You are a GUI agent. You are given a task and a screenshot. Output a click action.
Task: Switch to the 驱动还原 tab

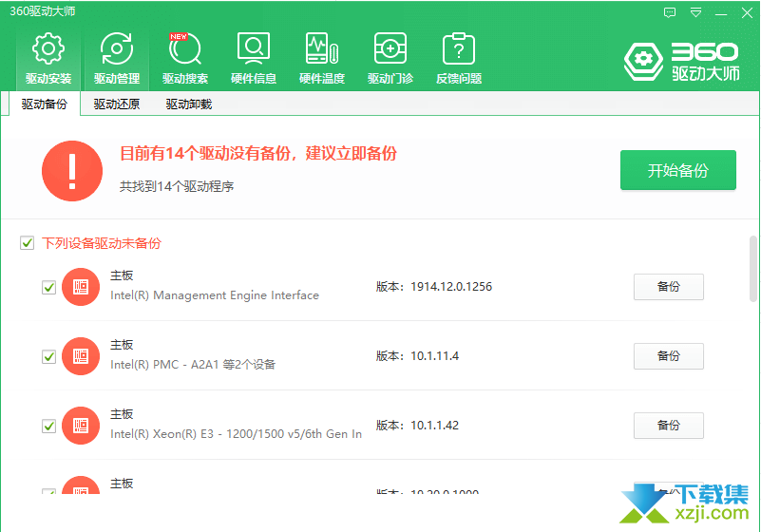pyautogui.click(x=117, y=104)
